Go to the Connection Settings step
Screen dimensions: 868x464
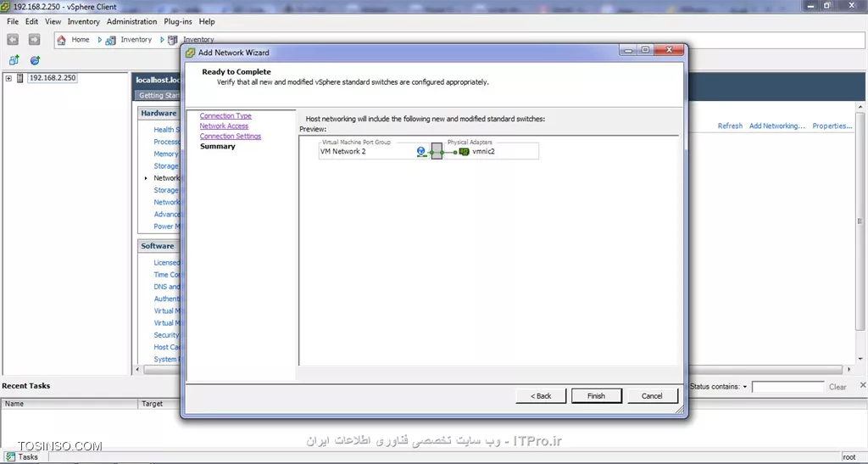[231, 137]
